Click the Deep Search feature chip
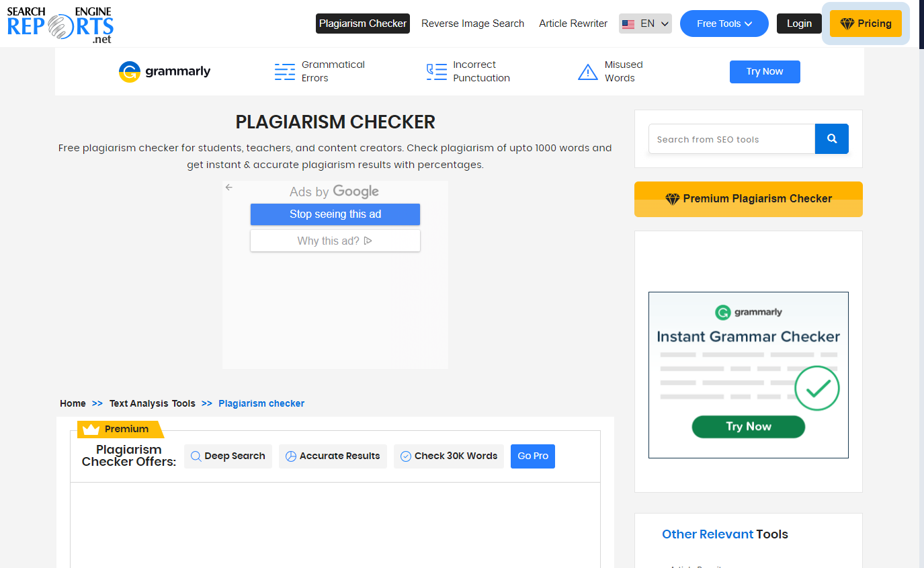924x568 pixels. tap(228, 456)
